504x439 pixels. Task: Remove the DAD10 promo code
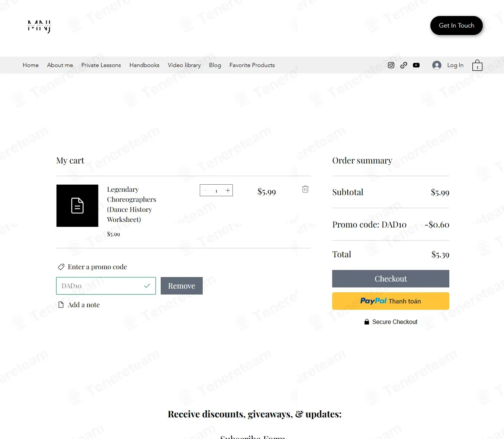(182, 286)
